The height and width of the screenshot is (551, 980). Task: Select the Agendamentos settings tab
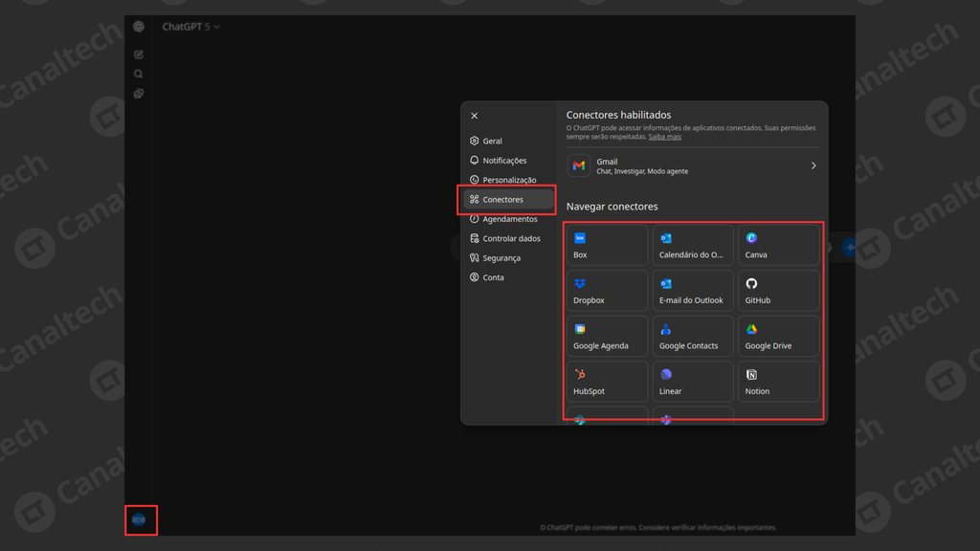508,219
